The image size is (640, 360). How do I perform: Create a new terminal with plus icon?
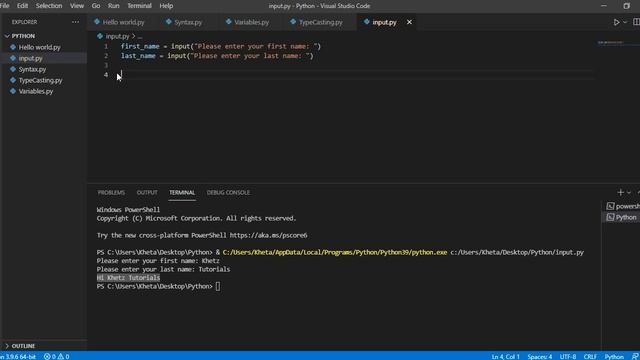click(x=620, y=192)
